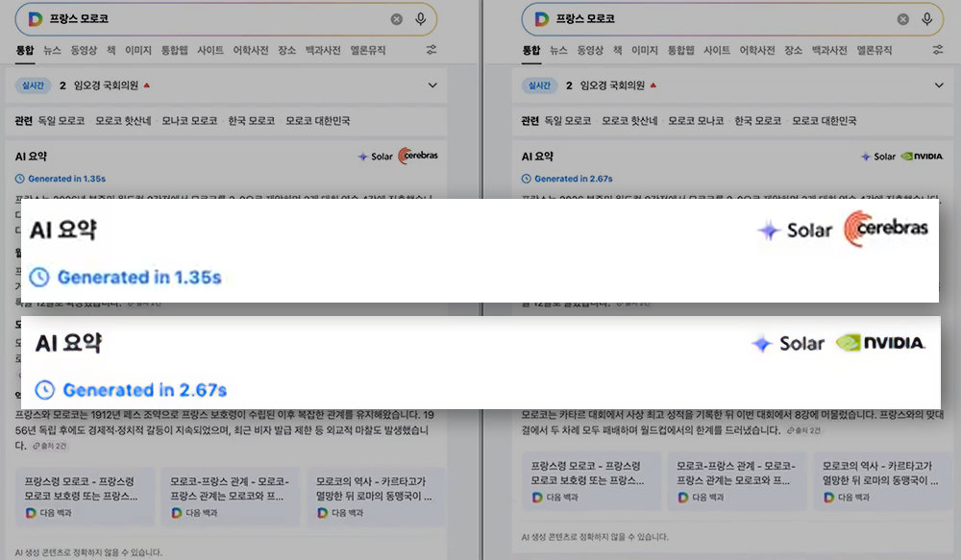Open trending term 임오경 국회의원 in left panel

106,85
